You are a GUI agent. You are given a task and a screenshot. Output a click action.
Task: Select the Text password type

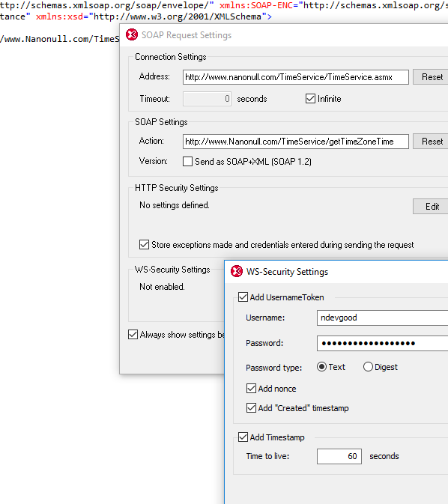(321, 367)
